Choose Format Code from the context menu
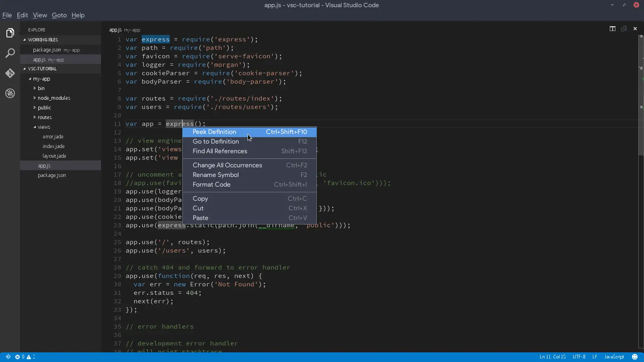The image size is (644, 362). click(250, 185)
